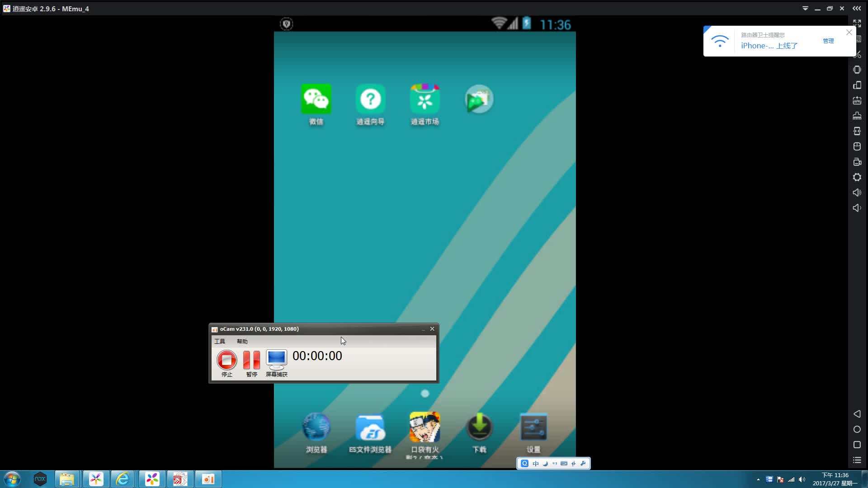Open the 下载 downloads app
The width and height of the screenshot is (868, 488).
tap(479, 427)
